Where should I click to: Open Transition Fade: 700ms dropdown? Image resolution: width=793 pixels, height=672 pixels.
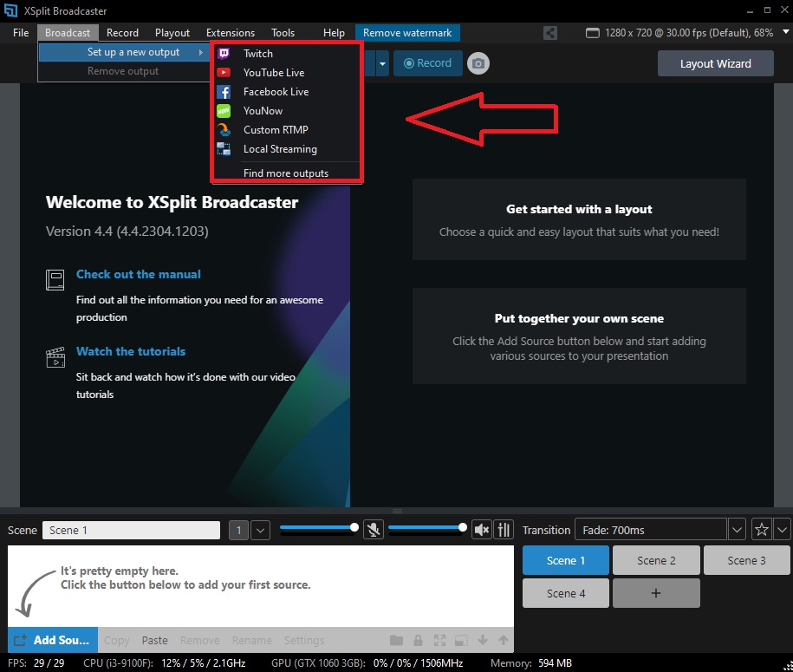(x=660, y=531)
